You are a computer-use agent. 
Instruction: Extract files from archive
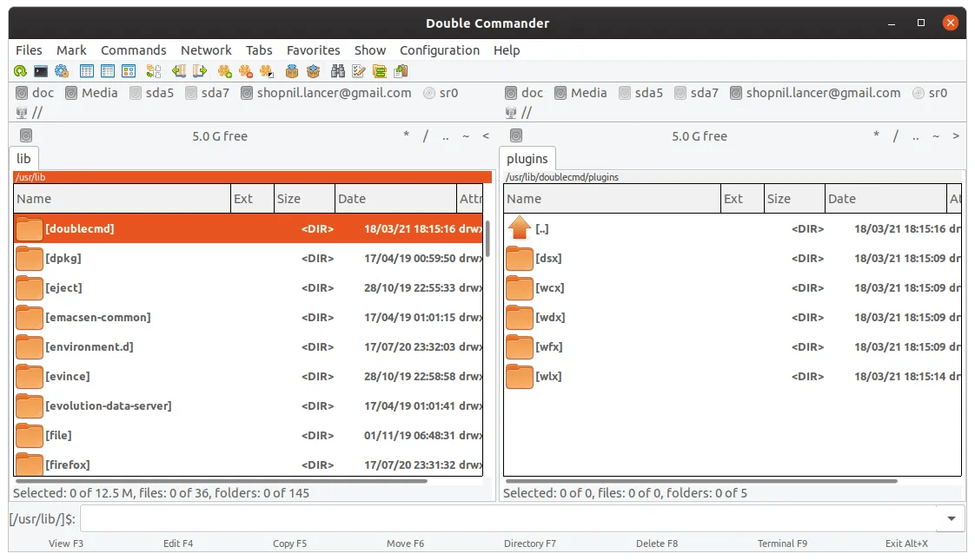pos(314,70)
